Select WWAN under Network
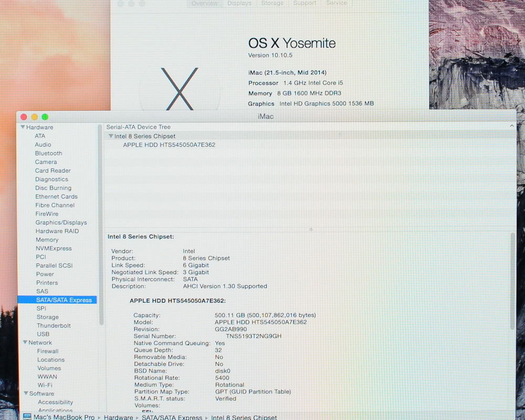 (x=47, y=376)
